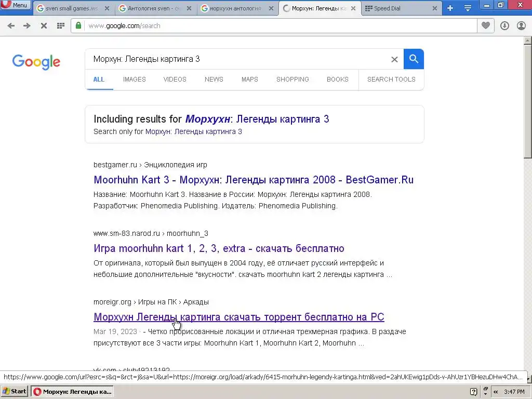Close the 'морхухн антология' tab

(271, 8)
